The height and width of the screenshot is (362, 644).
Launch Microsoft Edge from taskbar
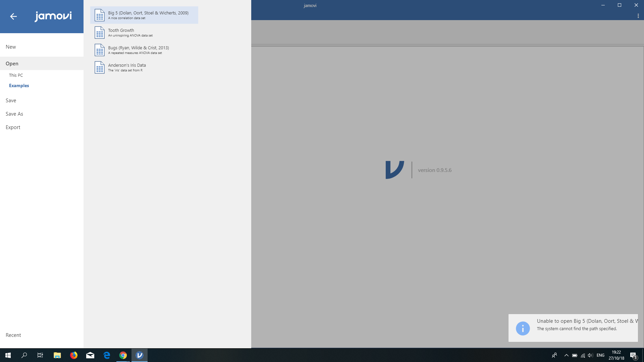107,355
